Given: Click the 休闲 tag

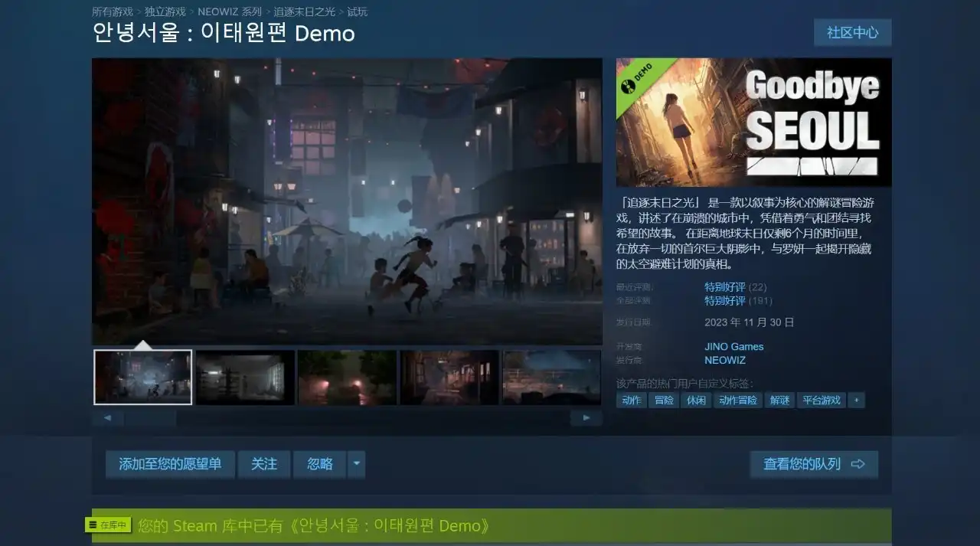Looking at the screenshot, I should pyautogui.click(x=696, y=401).
